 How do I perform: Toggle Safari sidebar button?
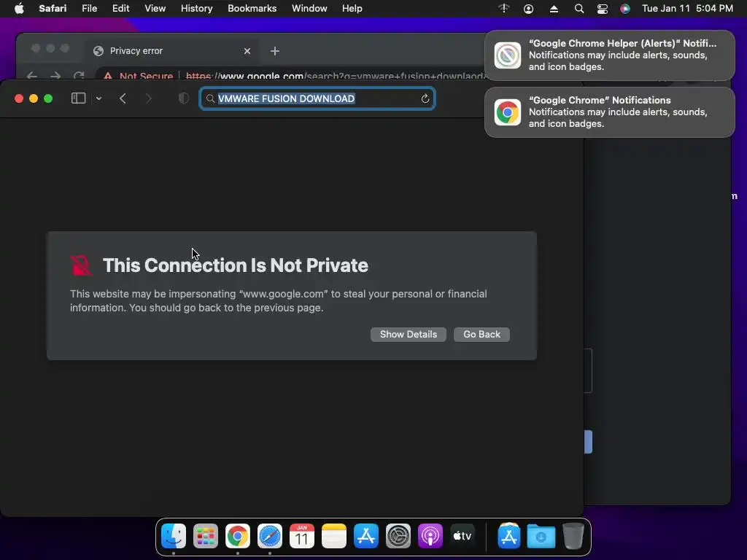[78, 98]
